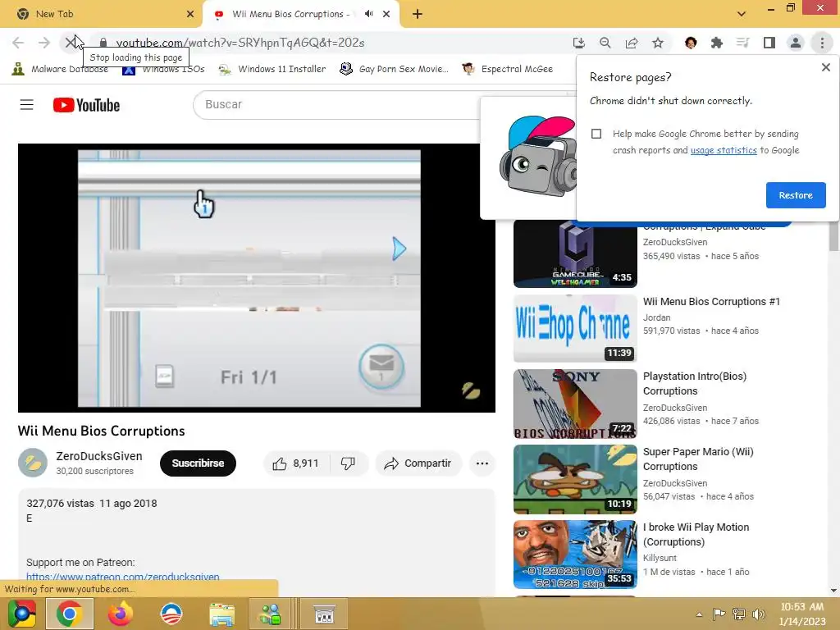Go back with the browser back arrow
The width and height of the screenshot is (840, 630).
pyautogui.click(x=18, y=43)
